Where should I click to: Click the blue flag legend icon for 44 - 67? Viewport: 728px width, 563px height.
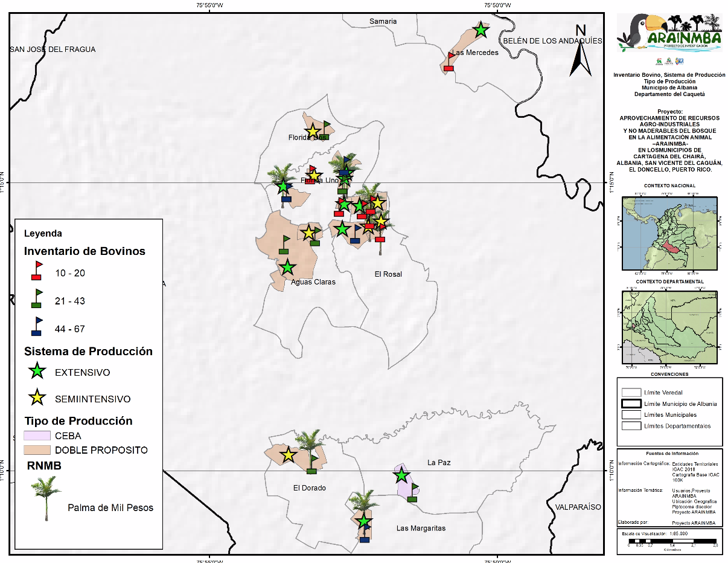(36, 326)
